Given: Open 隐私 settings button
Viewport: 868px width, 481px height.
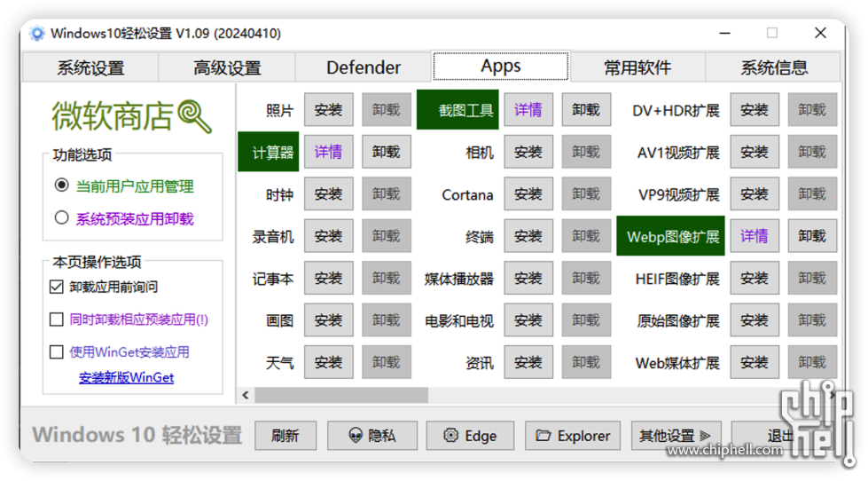Looking at the screenshot, I should pos(372,436).
